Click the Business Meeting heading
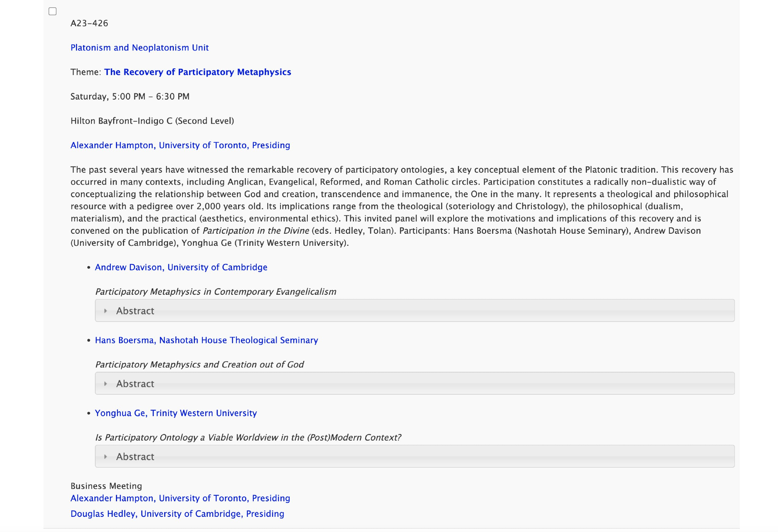The width and height of the screenshot is (778, 532). point(106,486)
